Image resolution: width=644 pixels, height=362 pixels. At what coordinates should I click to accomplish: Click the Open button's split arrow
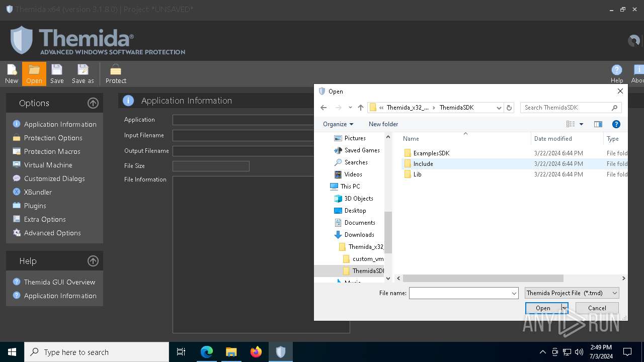click(565, 308)
